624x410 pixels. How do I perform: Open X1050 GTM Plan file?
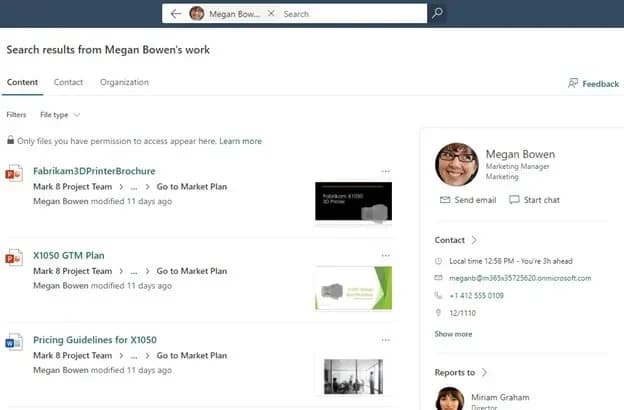pyautogui.click(x=68, y=256)
